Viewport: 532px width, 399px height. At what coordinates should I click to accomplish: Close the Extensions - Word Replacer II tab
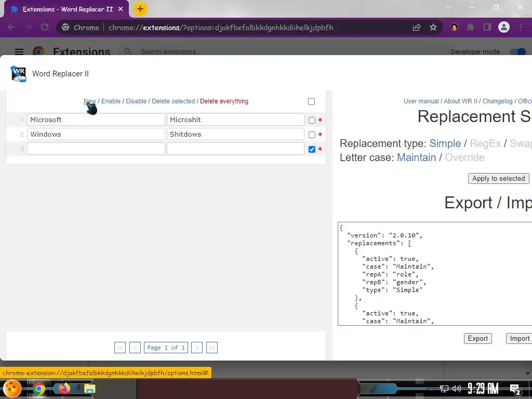coord(121,9)
